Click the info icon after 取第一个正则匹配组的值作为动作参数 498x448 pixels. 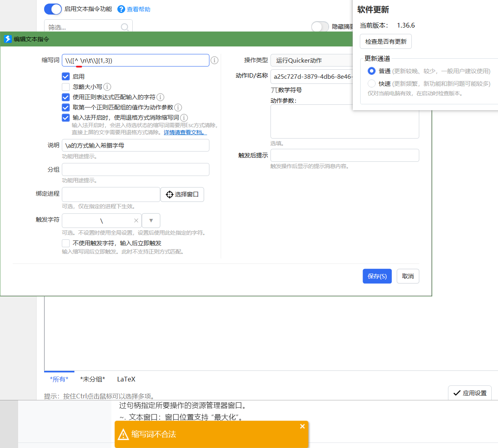click(178, 107)
